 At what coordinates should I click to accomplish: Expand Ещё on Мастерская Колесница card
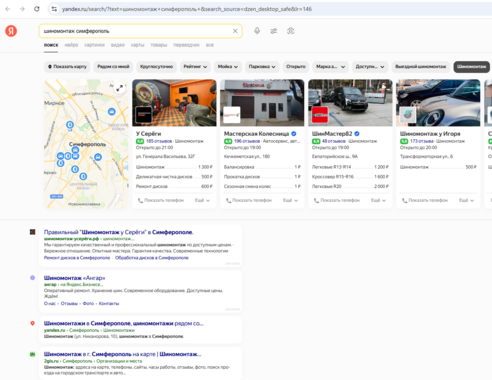pyautogui.click(x=290, y=200)
